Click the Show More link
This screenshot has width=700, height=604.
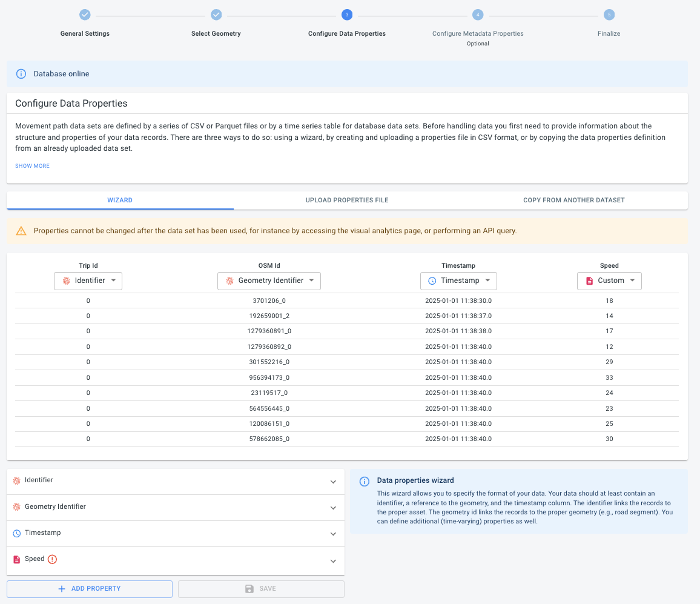(33, 166)
